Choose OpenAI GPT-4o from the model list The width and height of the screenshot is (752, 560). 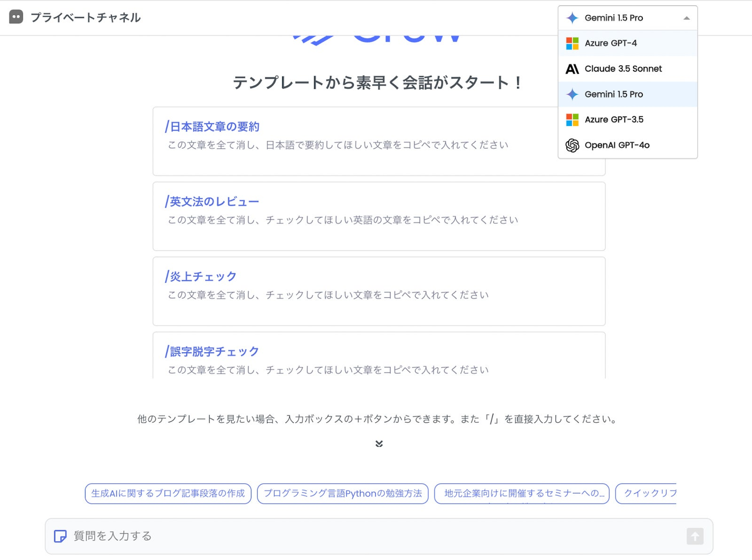(x=628, y=145)
